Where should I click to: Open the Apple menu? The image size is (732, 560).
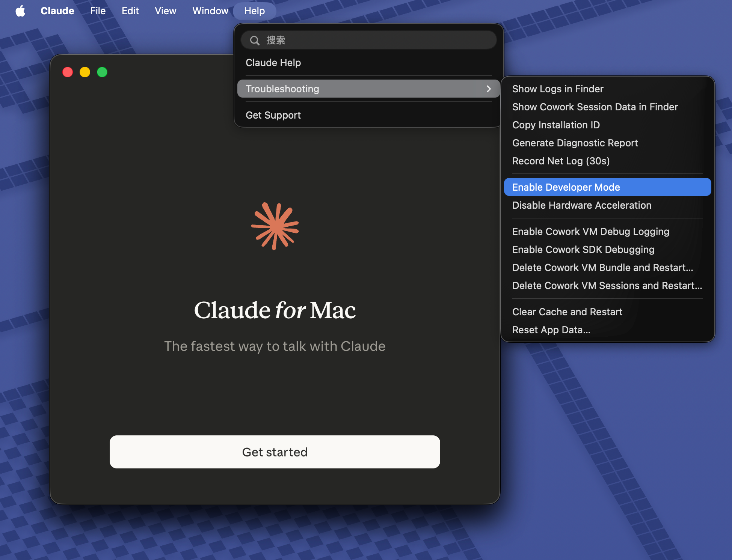(x=21, y=11)
